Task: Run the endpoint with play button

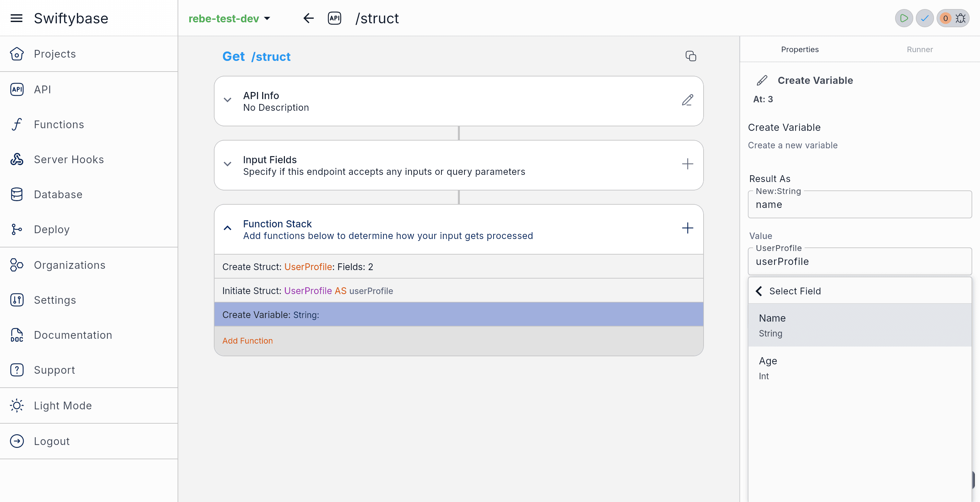Action: (904, 18)
